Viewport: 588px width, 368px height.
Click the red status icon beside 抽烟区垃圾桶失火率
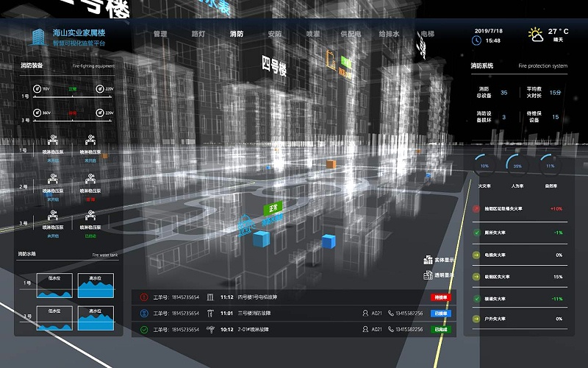coord(476,208)
